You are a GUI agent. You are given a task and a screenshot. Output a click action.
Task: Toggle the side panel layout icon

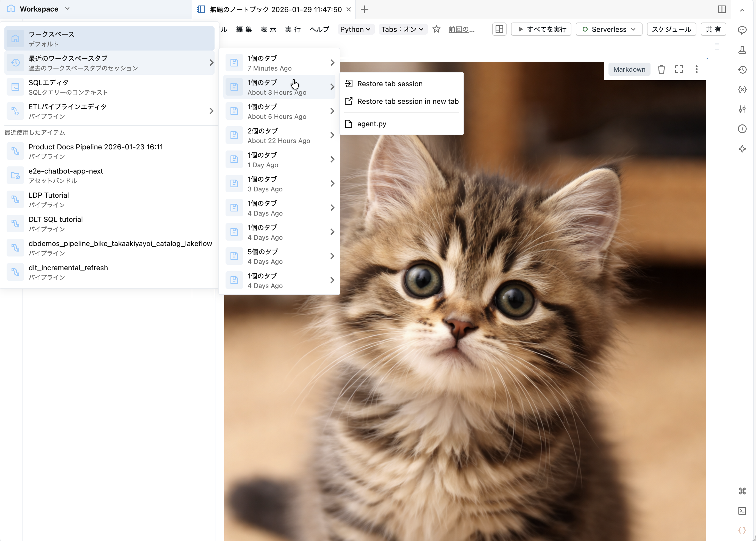pyautogui.click(x=722, y=9)
